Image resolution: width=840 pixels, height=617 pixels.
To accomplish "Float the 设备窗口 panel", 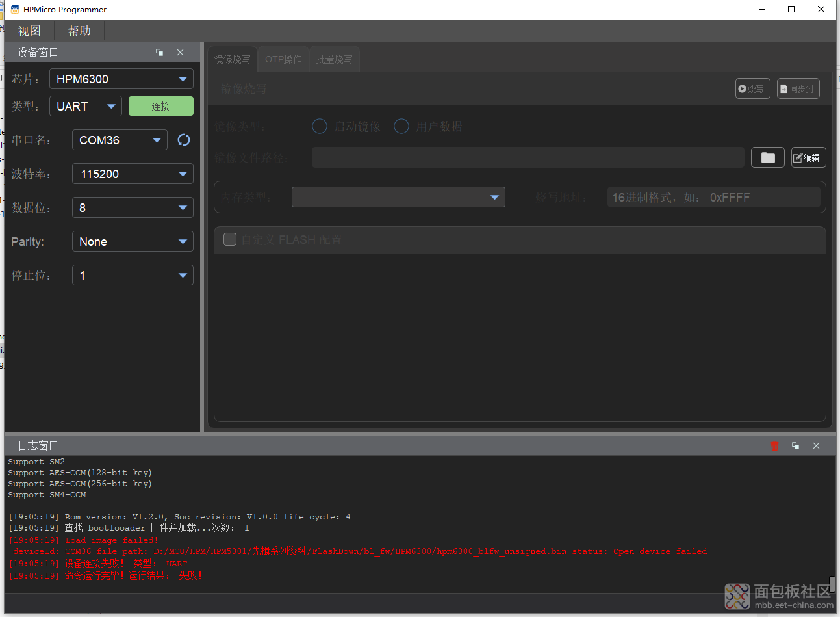I will (159, 53).
